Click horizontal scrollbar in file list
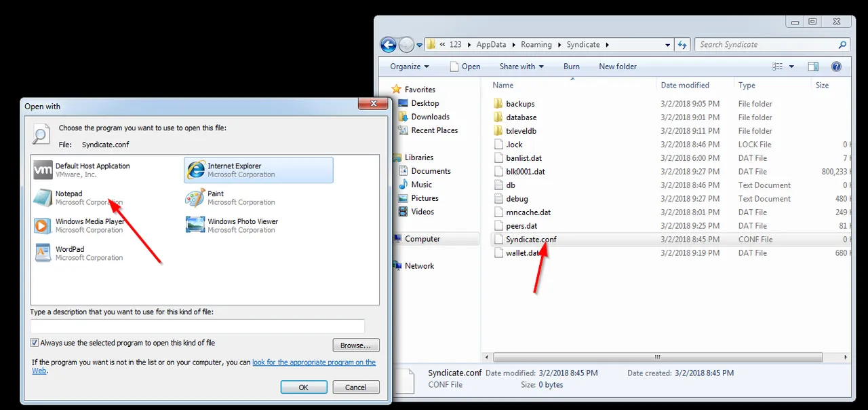 pyautogui.click(x=656, y=357)
